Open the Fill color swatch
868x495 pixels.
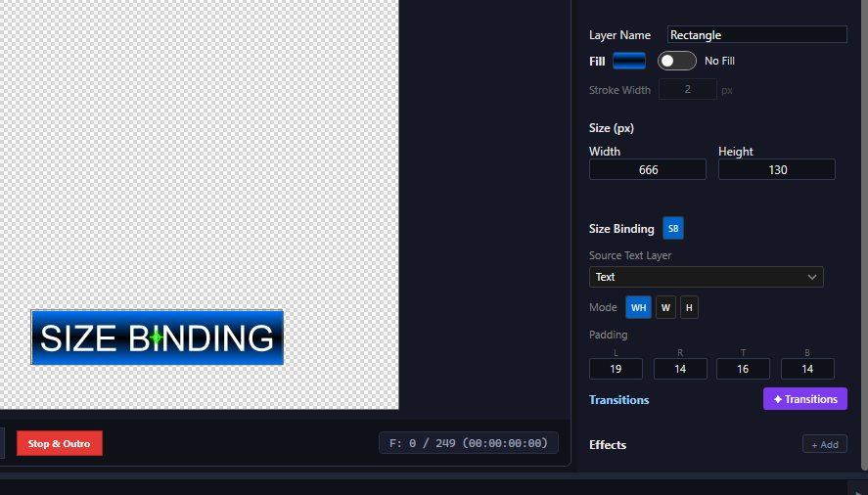pos(629,61)
